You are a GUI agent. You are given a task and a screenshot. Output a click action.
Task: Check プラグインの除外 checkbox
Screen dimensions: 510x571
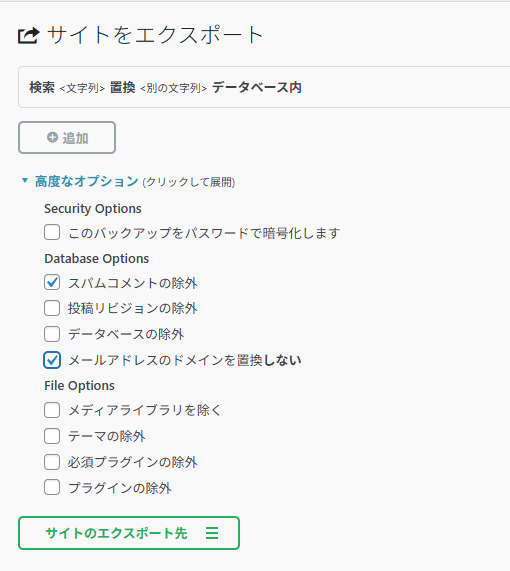click(x=52, y=487)
